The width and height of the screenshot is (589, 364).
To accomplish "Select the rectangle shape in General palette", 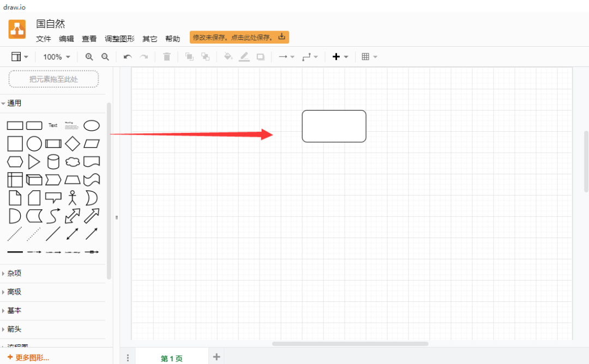I will [15, 125].
